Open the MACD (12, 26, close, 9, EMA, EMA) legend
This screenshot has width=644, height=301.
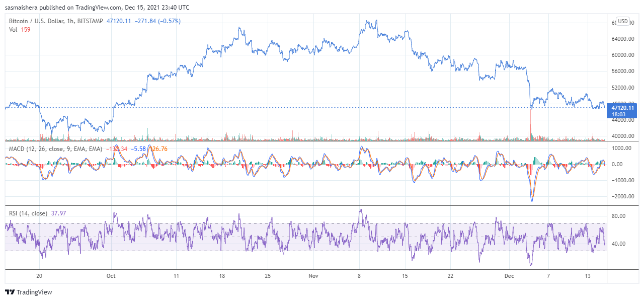click(x=56, y=148)
